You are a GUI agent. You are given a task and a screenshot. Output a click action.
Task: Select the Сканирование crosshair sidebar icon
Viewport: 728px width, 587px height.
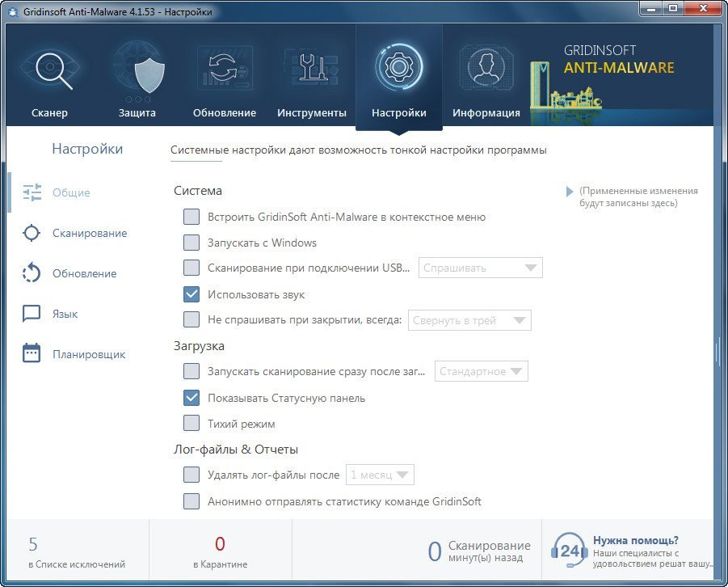pyautogui.click(x=32, y=233)
